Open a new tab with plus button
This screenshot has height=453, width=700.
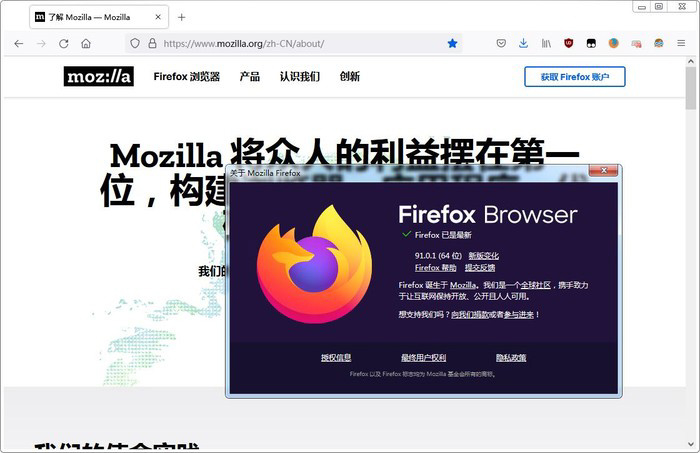tap(181, 17)
